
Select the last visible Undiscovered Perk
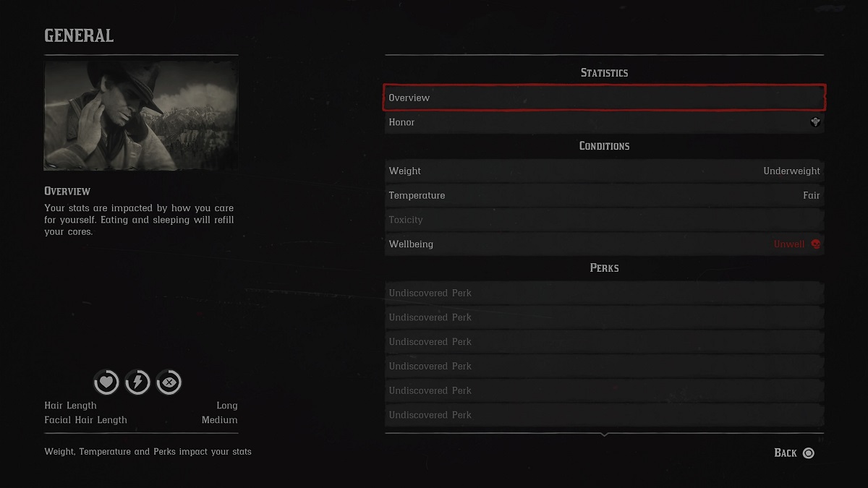pyautogui.click(x=604, y=415)
